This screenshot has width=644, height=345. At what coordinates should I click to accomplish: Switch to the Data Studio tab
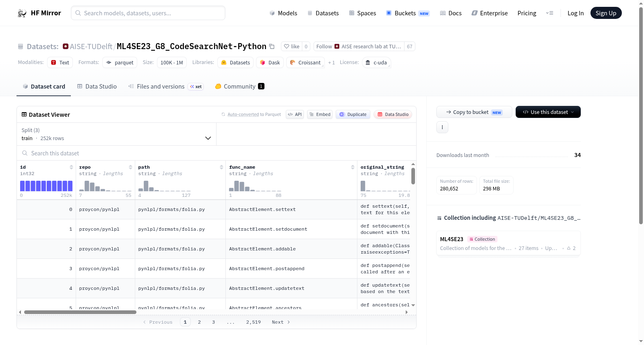[97, 87]
